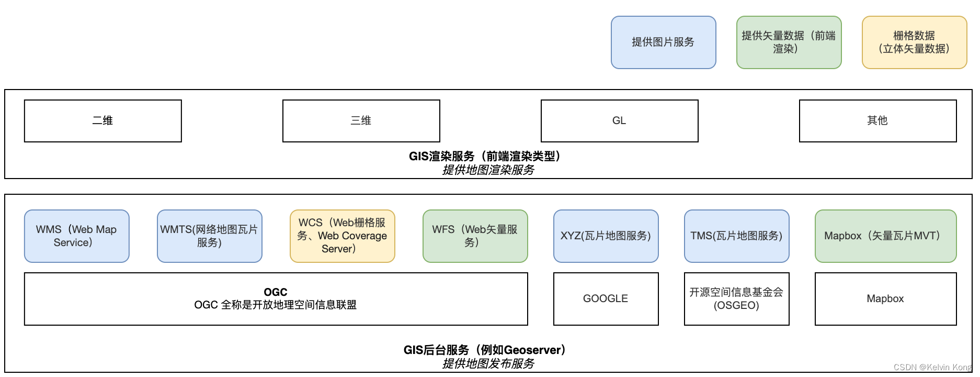Click the 开源空间信息基金会 (OSGEO) box

coord(737,299)
